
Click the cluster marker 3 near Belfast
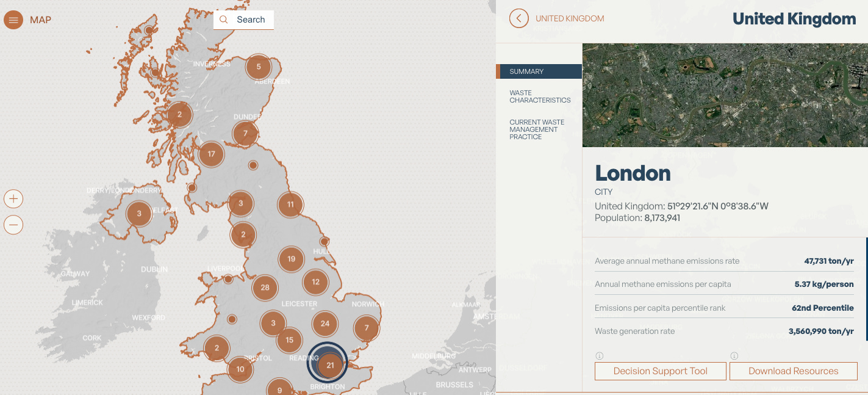[x=138, y=214]
